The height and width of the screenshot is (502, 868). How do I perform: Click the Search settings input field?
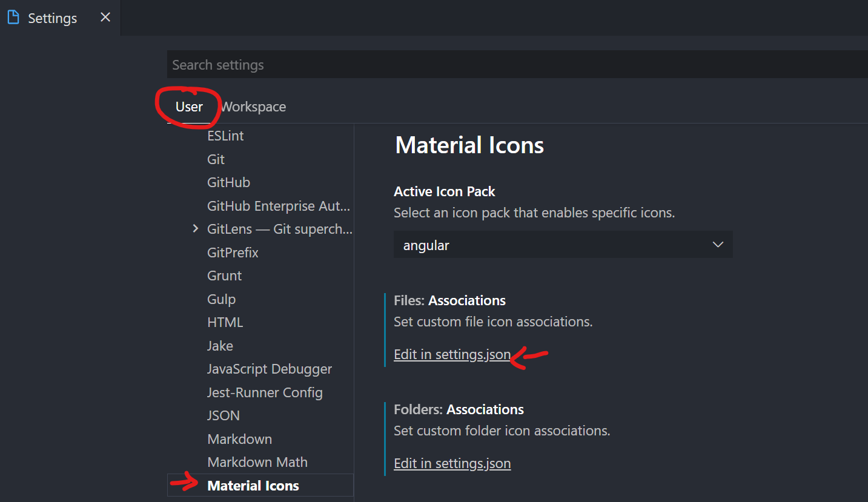click(x=424, y=64)
